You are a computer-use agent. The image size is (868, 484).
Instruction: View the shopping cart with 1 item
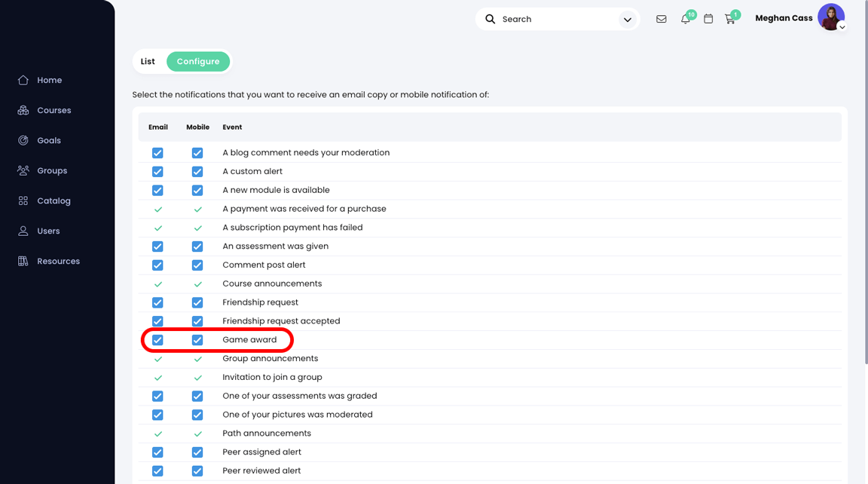(x=730, y=19)
